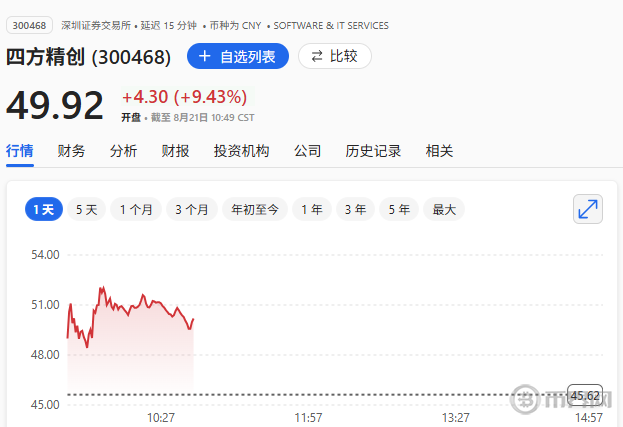Click the 11:57 time axis label

coord(308,417)
